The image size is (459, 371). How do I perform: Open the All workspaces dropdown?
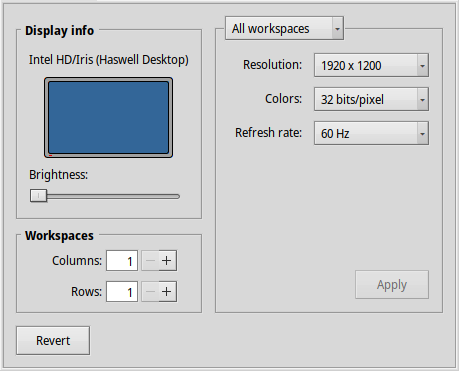pyautogui.click(x=284, y=28)
